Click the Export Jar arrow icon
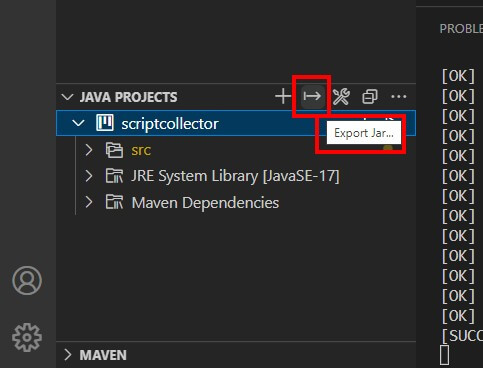The height and width of the screenshot is (368, 483). coord(312,97)
